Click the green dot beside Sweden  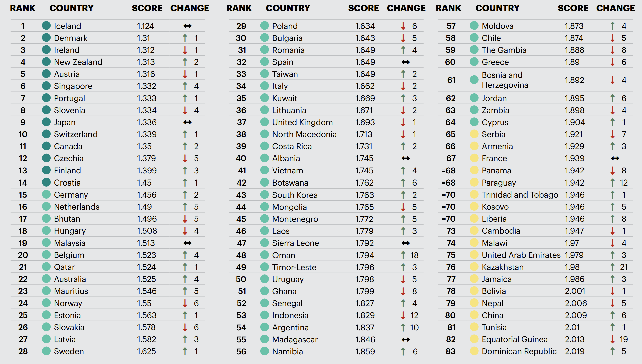pyautogui.click(x=46, y=351)
